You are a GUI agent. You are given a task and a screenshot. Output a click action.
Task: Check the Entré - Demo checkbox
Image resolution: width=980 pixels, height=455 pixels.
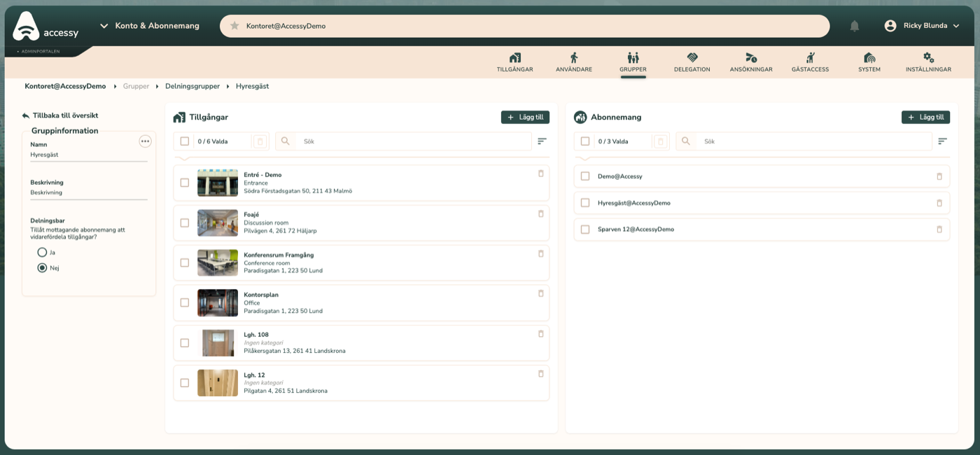point(185,183)
